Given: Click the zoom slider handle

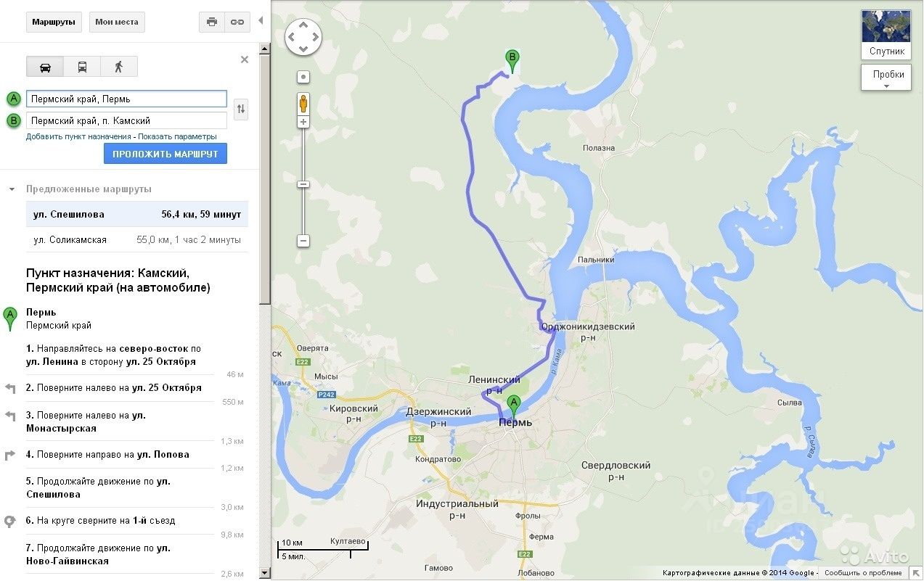Looking at the screenshot, I should point(303,184).
